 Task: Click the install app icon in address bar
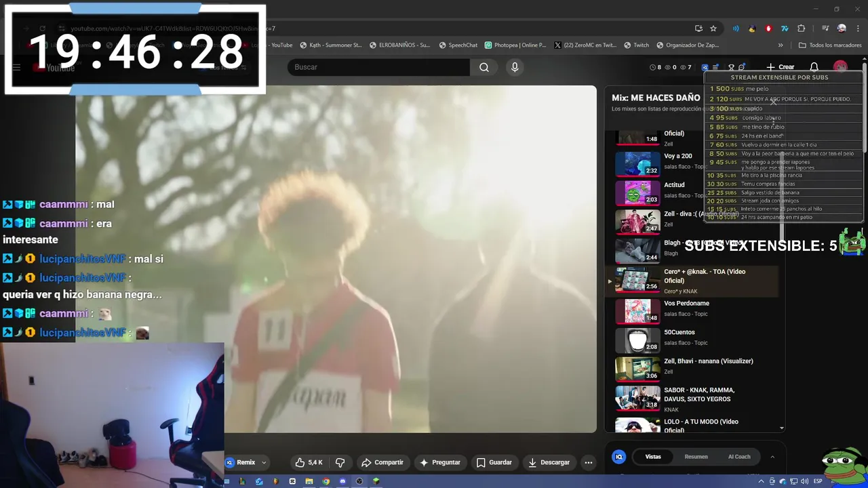698,28
